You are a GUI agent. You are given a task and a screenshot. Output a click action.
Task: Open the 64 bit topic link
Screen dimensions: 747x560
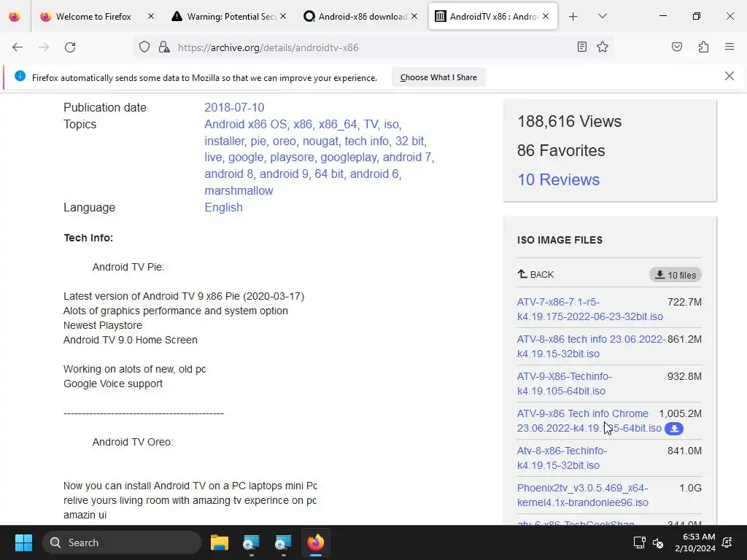pos(329,174)
